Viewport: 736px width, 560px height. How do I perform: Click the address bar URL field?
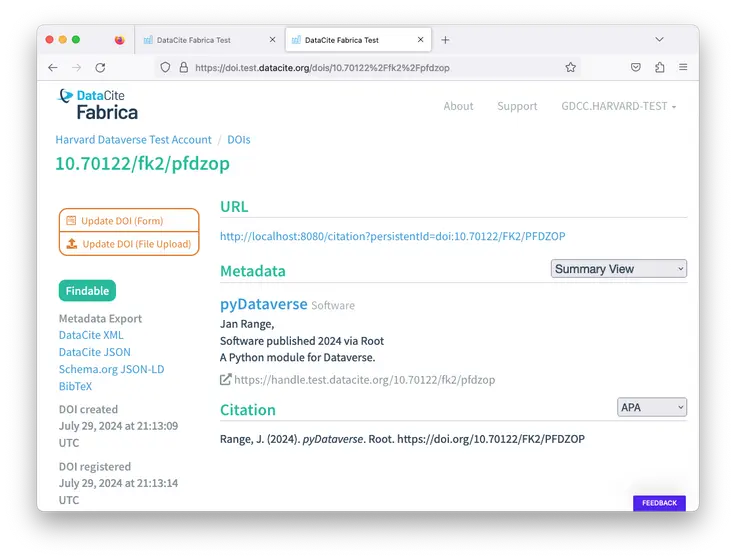click(370, 68)
